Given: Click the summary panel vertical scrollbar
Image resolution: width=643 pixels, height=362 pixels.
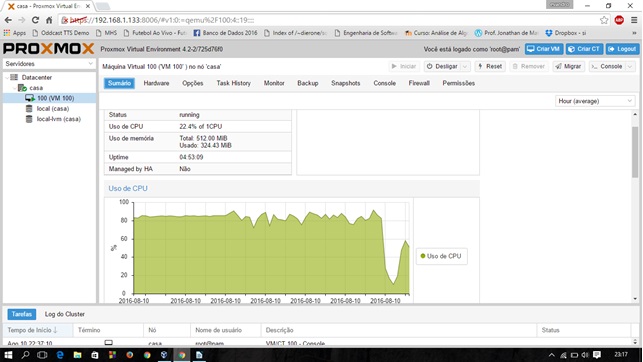Looking at the screenshot, I should click(x=635, y=152).
